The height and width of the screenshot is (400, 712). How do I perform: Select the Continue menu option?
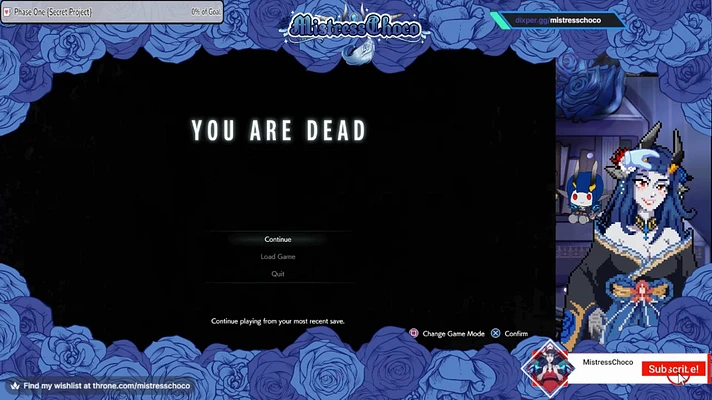(278, 239)
